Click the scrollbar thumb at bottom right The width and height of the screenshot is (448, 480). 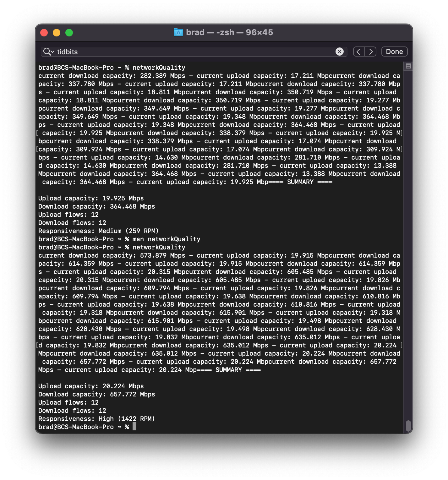tap(408, 426)
